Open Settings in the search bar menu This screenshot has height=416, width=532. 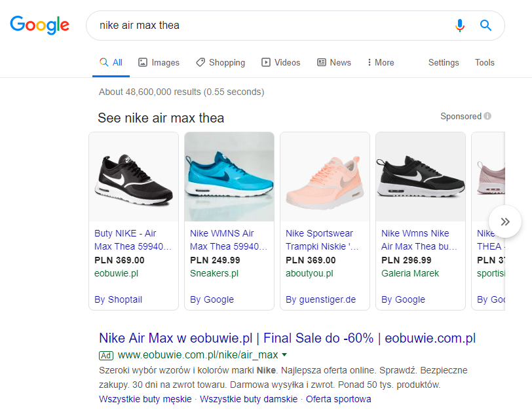point(444,62)
